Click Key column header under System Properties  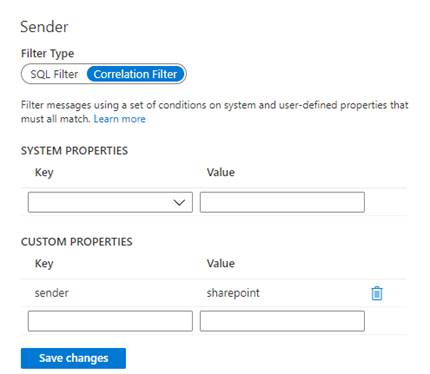[x=44, y=173]
